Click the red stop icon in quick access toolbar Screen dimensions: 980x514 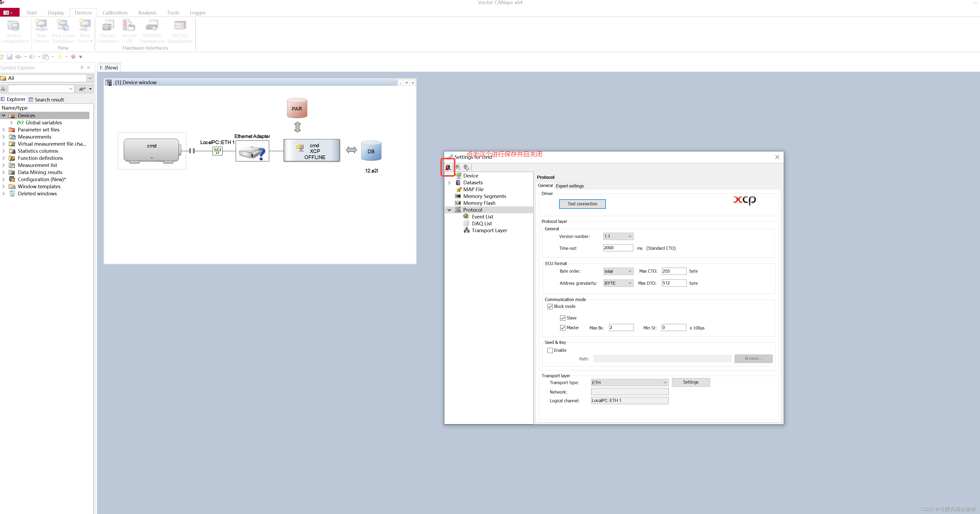pyautogui.click(x=73, y=57)
